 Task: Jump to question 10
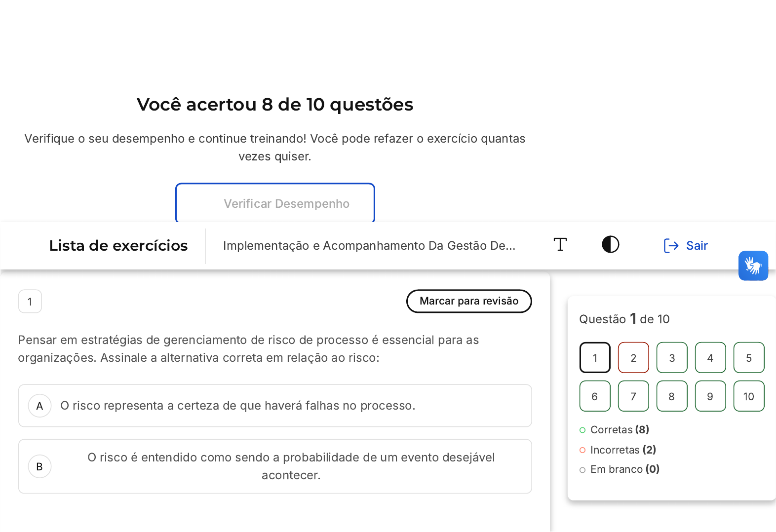tap(749, 396)
